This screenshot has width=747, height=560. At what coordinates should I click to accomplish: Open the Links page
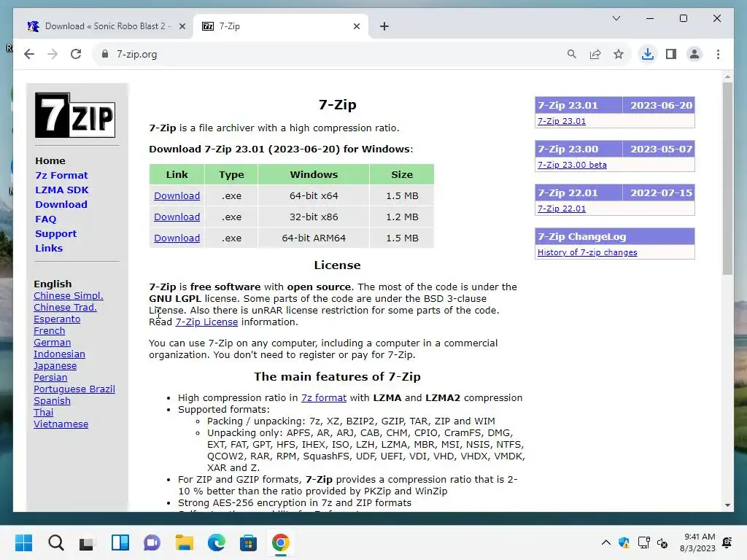point(49,248)
